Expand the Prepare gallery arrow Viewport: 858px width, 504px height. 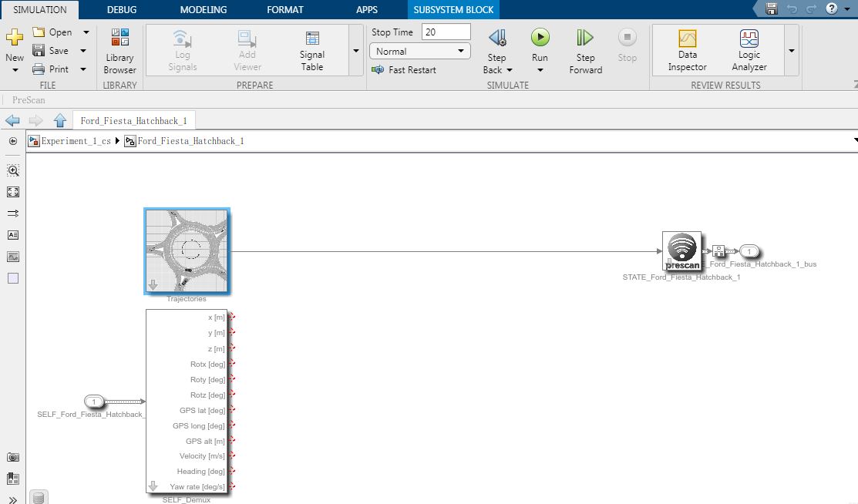pos(356,51)
